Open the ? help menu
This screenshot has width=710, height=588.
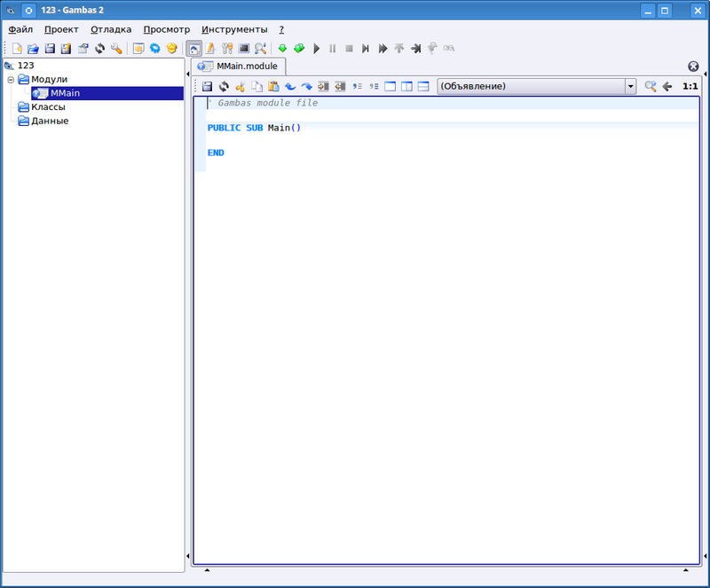click(x=281, y=29)
